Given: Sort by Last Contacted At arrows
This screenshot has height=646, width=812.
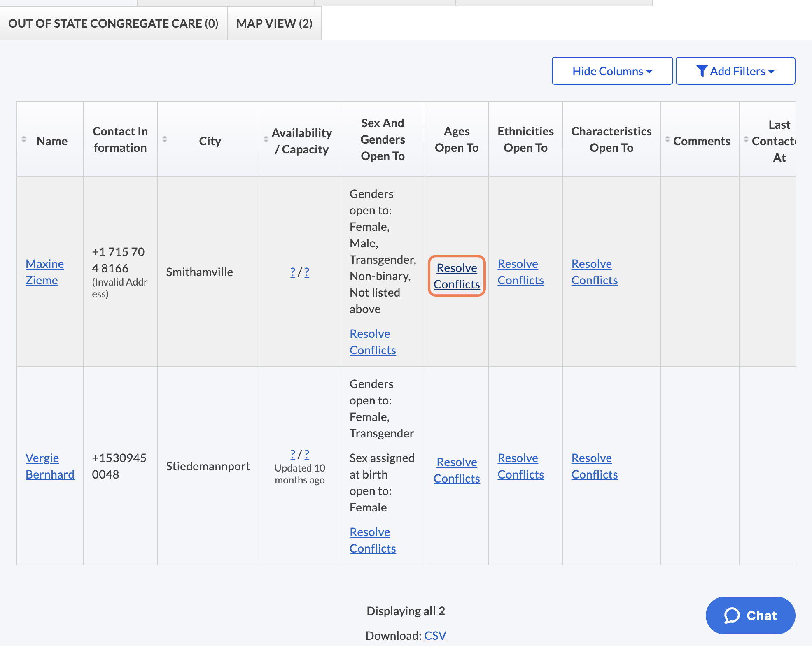Looking at the screenshot, I should point(746,139).
